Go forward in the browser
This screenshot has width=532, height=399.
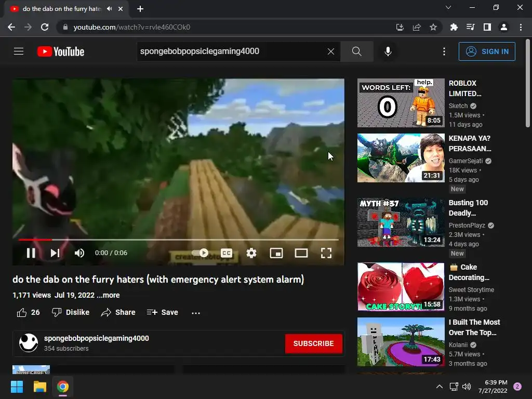28,27
